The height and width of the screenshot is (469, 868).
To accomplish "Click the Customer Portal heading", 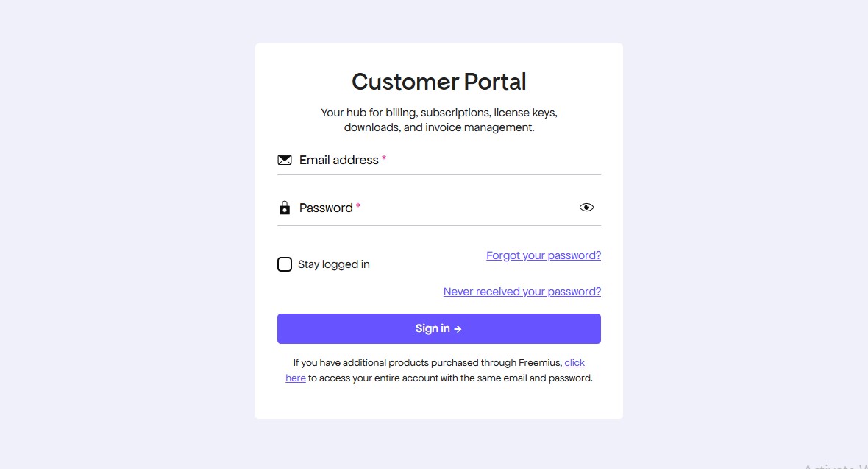I will pyautogui.click(x=439, y=82).
